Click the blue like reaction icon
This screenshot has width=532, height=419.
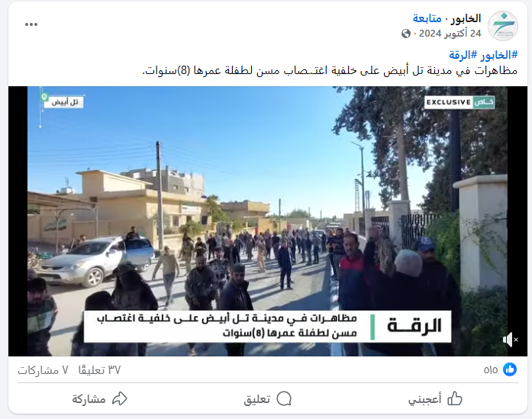(510, 369)
